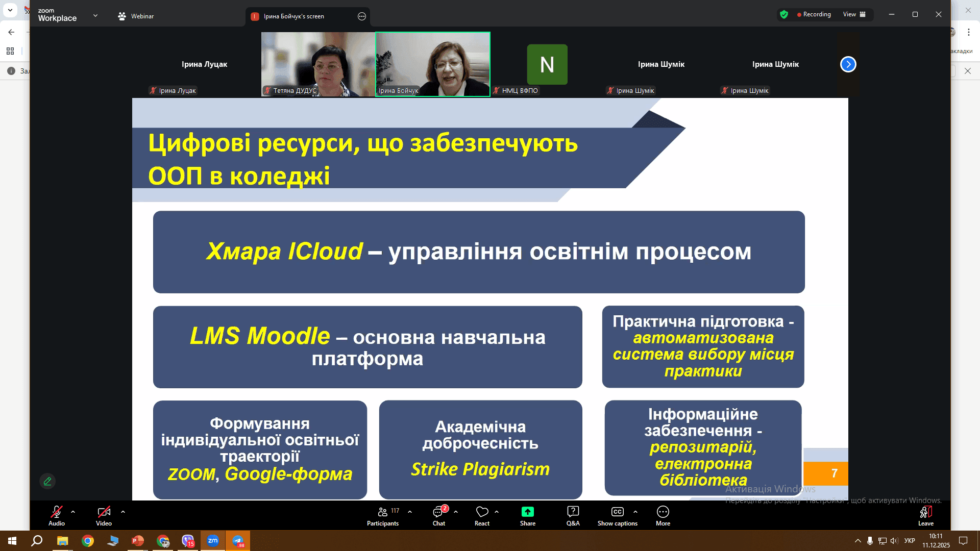
Task: Open screen share options ellipsis icon
Action: (x=362, y=16)
